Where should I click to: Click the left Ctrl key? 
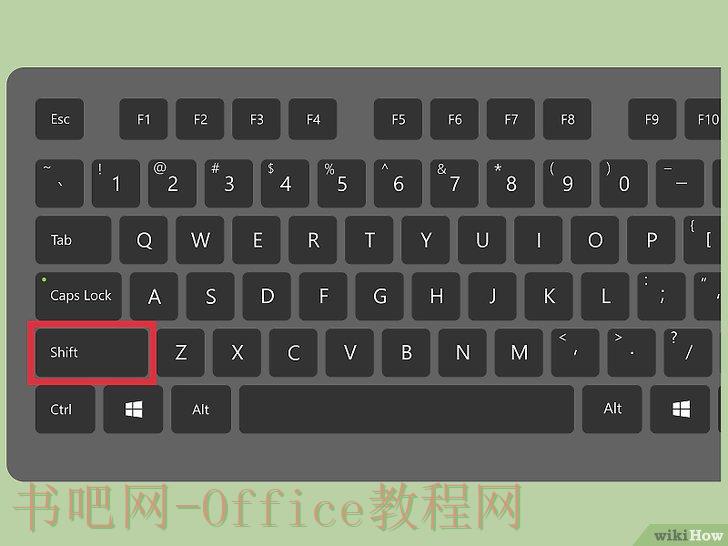(65, 409)
